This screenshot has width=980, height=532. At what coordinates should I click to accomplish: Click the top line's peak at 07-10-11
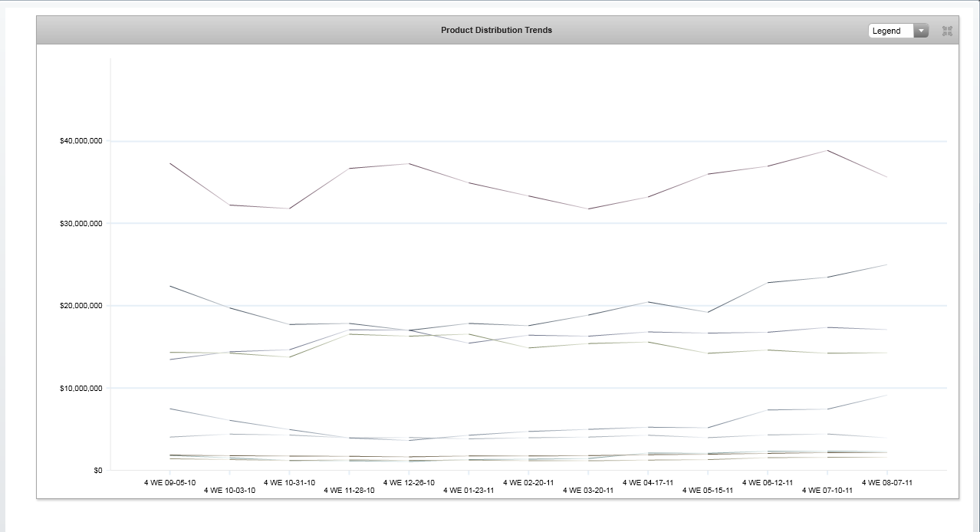point(827,150)
